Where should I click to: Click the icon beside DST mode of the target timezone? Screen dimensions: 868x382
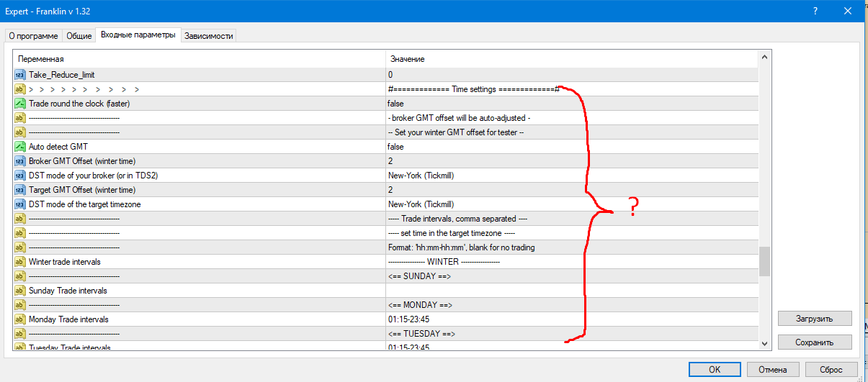click(x=20, y=204)
